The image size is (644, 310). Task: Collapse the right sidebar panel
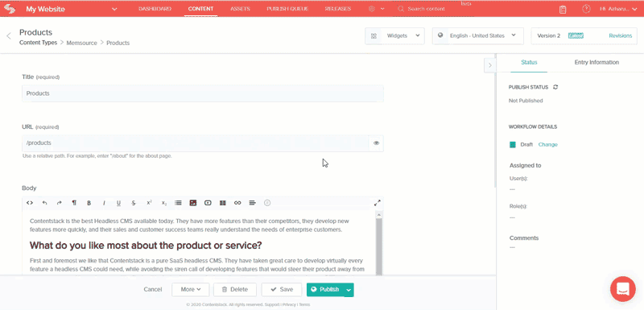point(489,65)
